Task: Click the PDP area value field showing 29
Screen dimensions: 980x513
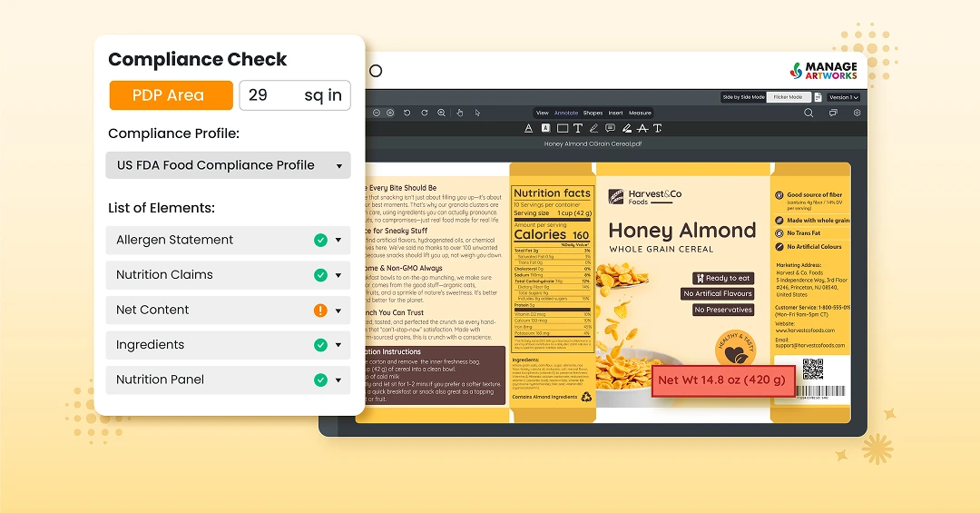Action: (295, 95)
